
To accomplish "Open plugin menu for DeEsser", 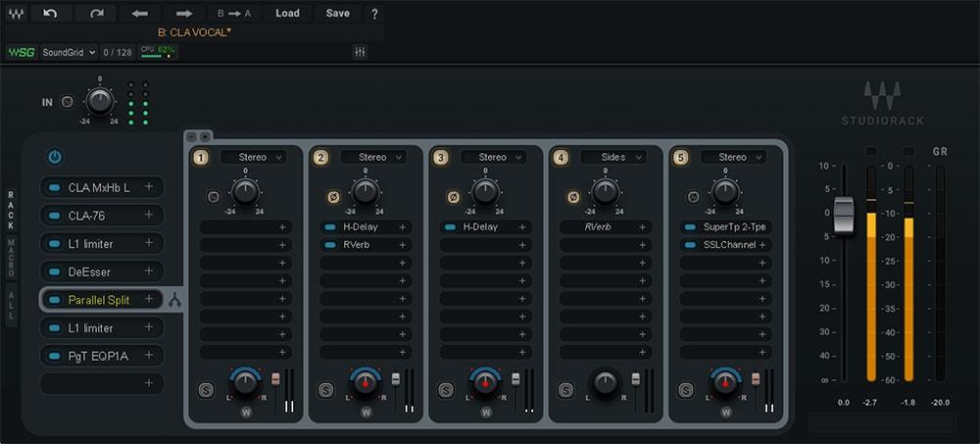I will point(149,271).
